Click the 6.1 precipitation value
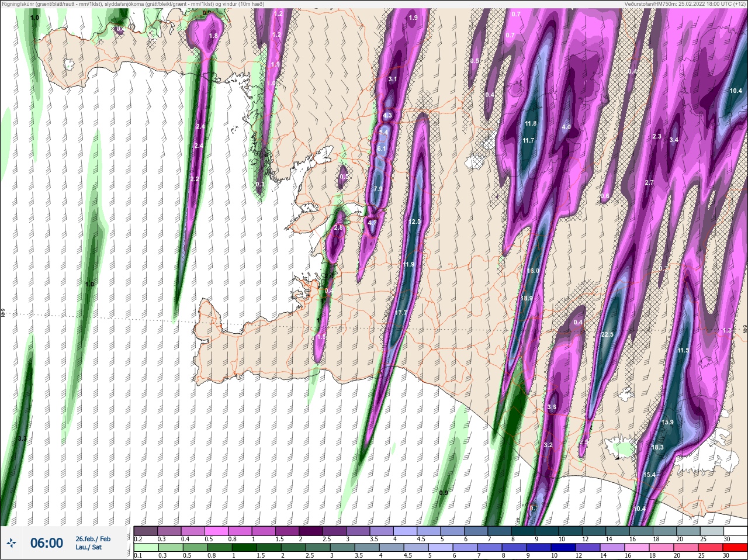Screen dimensions: 748x560 point(382,148)
